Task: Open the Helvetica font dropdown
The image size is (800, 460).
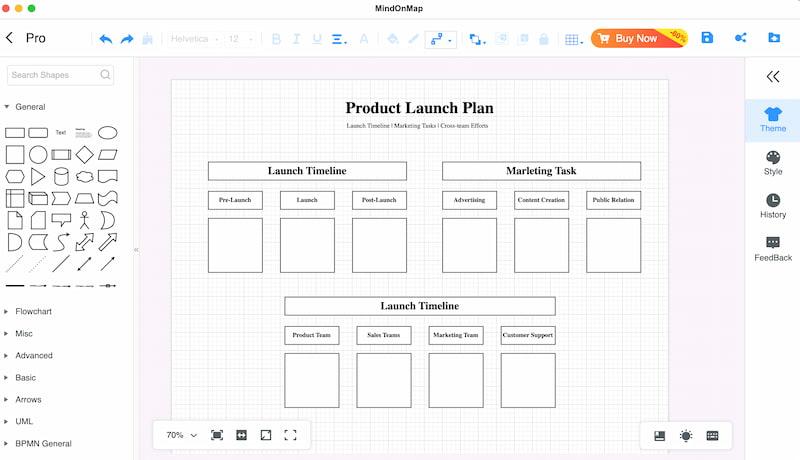Action: pyautogui.click(x=194, y=39)
